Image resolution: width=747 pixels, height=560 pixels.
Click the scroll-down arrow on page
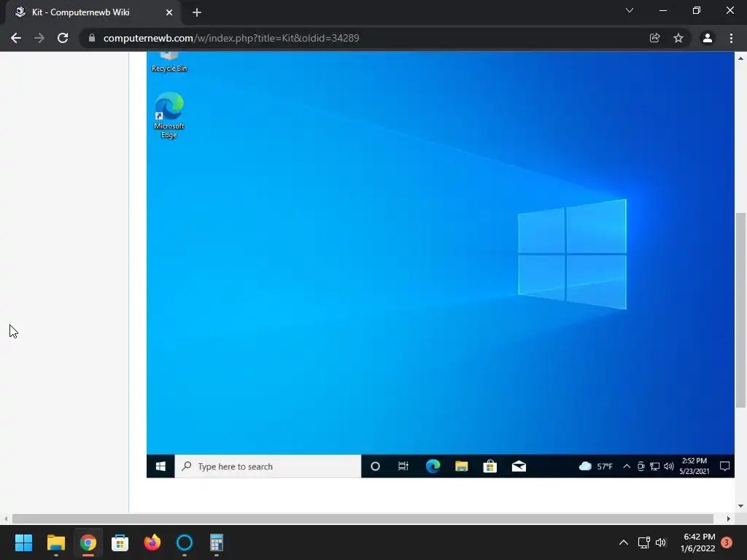(740, 506)
